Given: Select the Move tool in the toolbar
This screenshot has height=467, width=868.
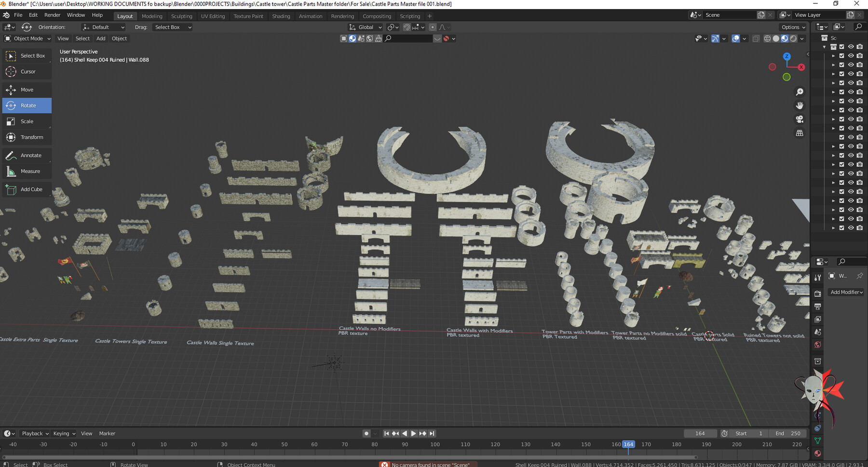Looking at the screenshot, I should (27, 90).
